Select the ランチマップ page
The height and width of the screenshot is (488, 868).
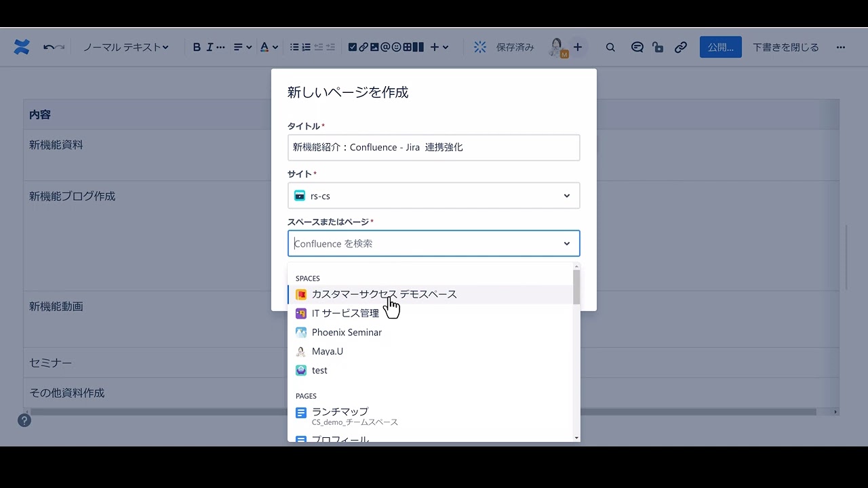[x=430, y=416]
